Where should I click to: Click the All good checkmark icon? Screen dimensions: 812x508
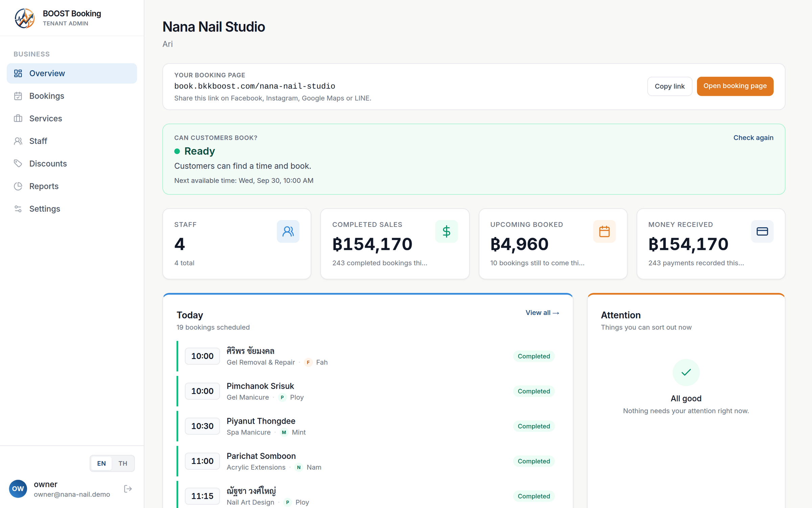pos(686,373)
